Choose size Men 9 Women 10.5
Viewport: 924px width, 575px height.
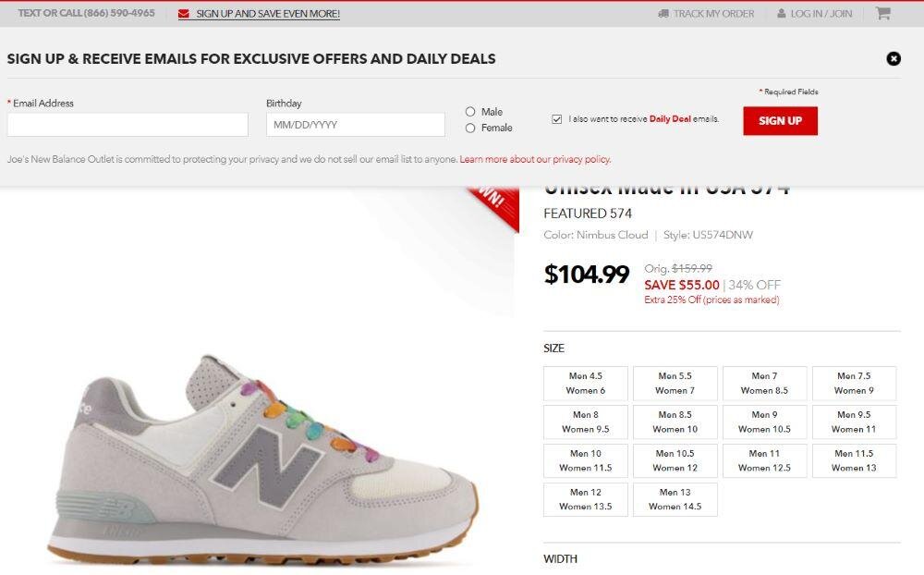click(764, 422)
